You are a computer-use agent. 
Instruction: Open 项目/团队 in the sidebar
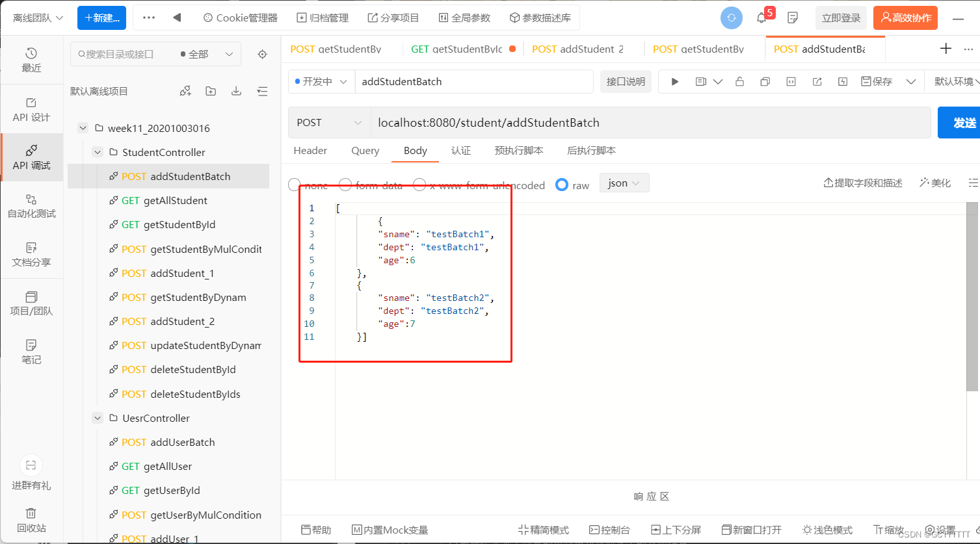tap(31, 303)
